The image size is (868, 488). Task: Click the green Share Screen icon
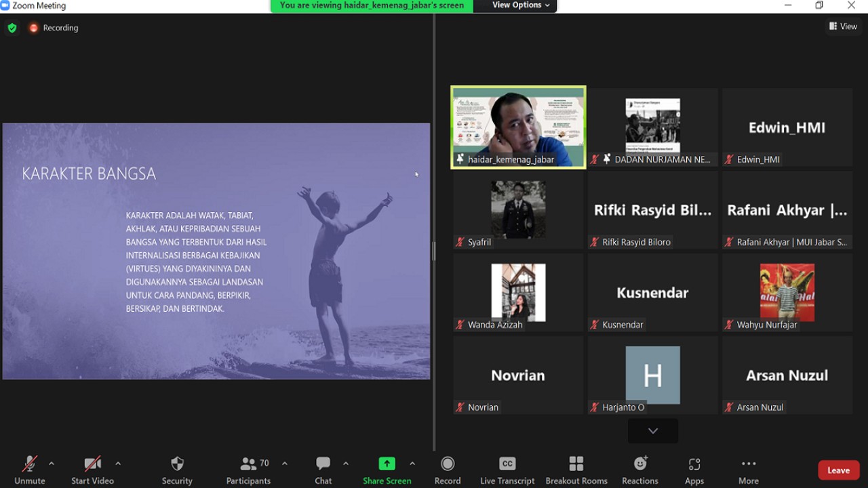click(387, 464)
